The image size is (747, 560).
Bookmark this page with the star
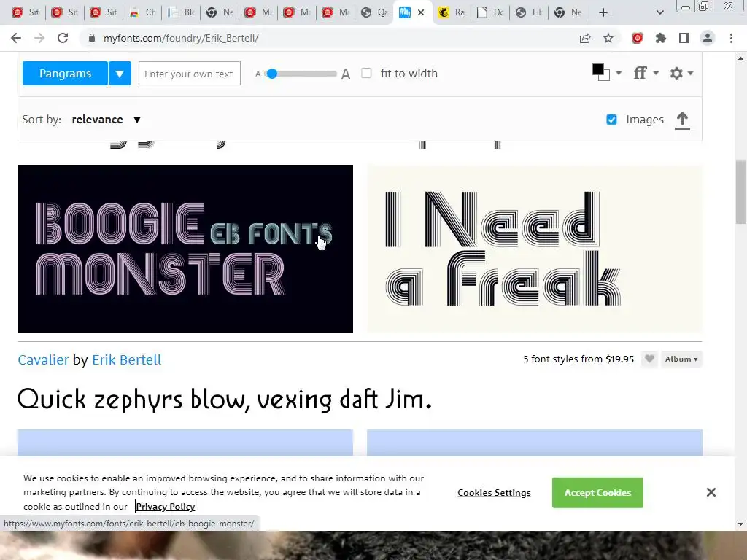[608, 38]
